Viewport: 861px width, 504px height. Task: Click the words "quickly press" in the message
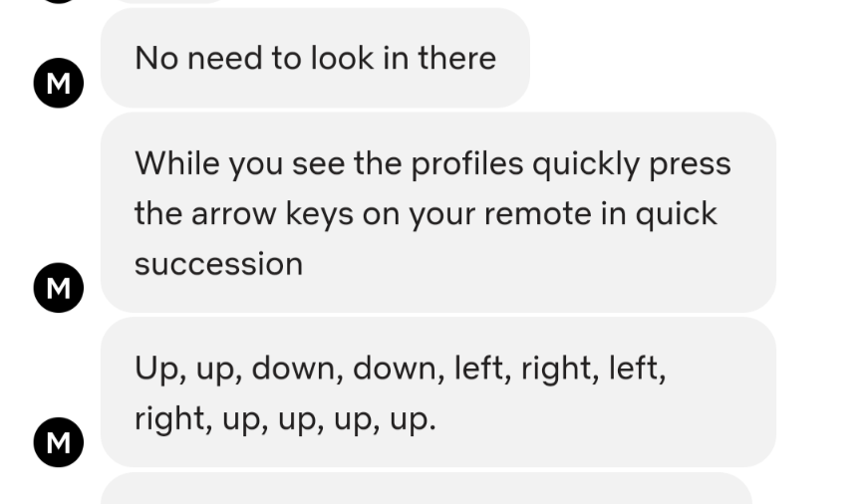click(x=632, y=163)
